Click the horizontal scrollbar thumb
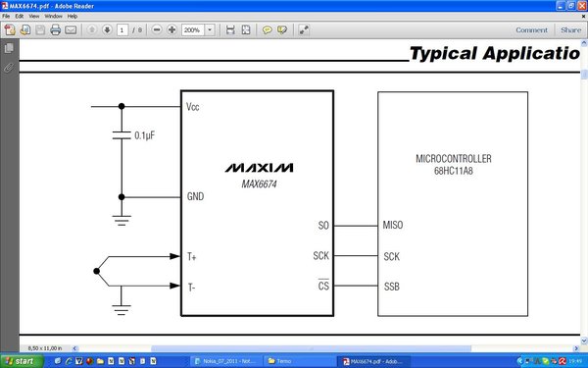 tap(311, 348)
